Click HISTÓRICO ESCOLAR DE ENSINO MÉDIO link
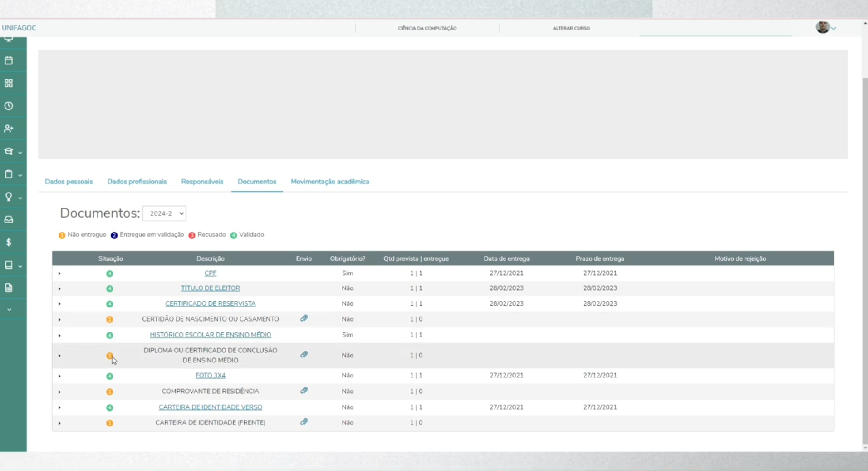Image resolution: width=868 pixels, height=471 pixels. point(211,335)
